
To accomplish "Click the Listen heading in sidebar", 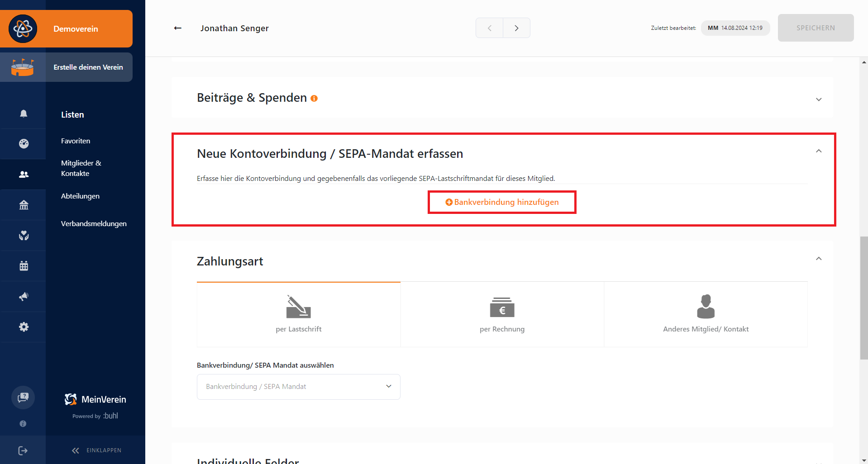I will point(72,115).
